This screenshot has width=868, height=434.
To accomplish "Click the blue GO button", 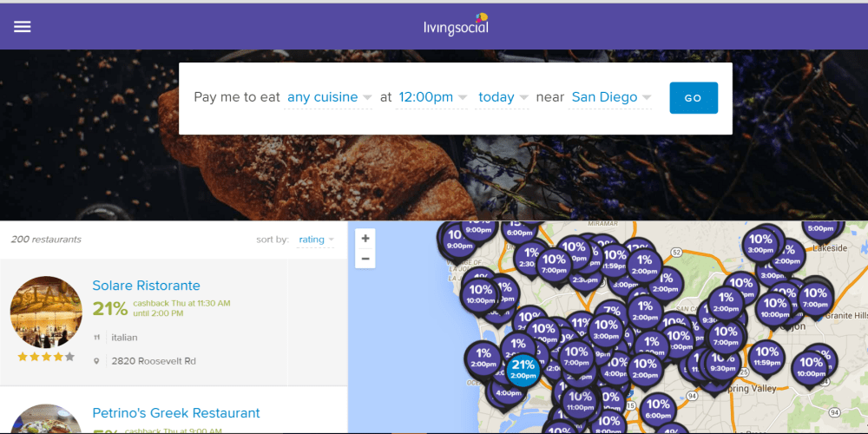I will click(694, 98).
